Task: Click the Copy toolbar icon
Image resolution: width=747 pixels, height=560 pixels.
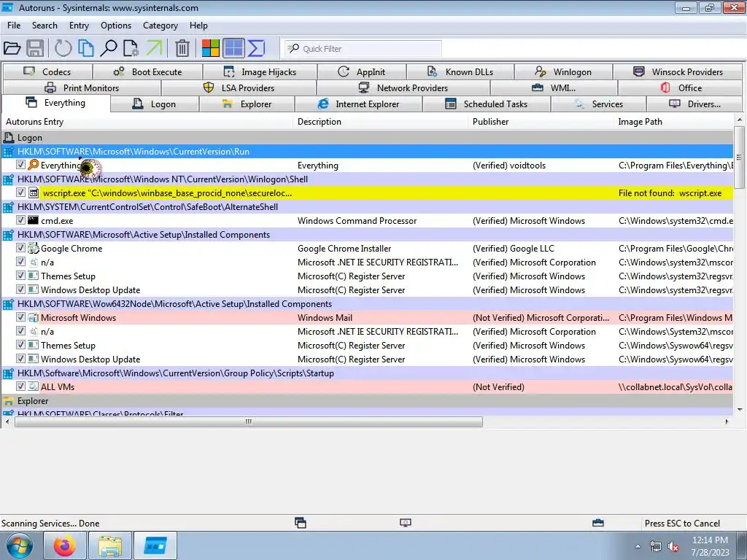Action: click(x=86, y=49)
